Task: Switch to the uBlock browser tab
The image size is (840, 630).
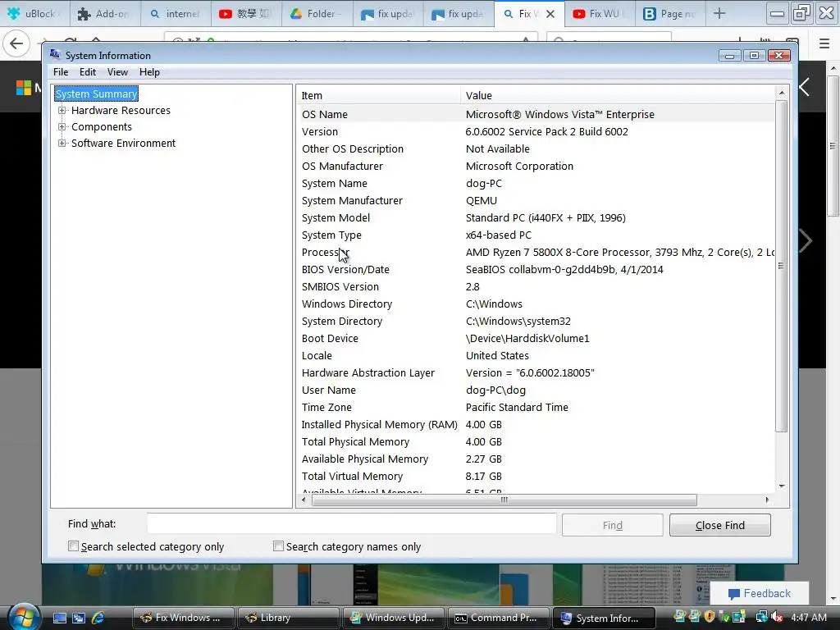Action: click(34, 13)
